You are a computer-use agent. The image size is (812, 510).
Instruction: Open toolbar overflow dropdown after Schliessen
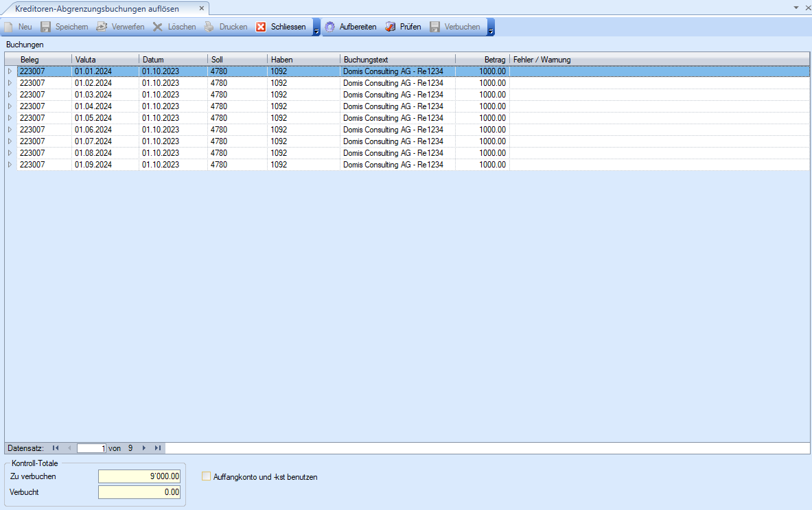click(316, 28)
